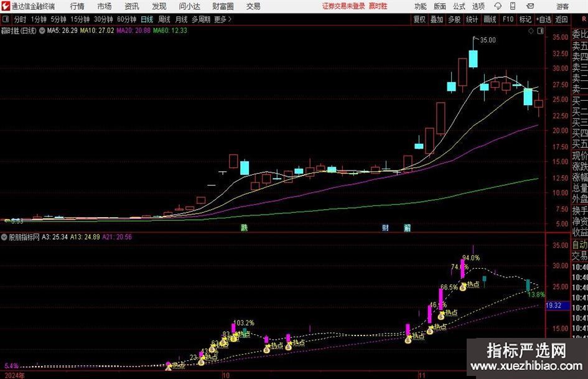
Task: Open the 资讯 menu
Action: 132,6
